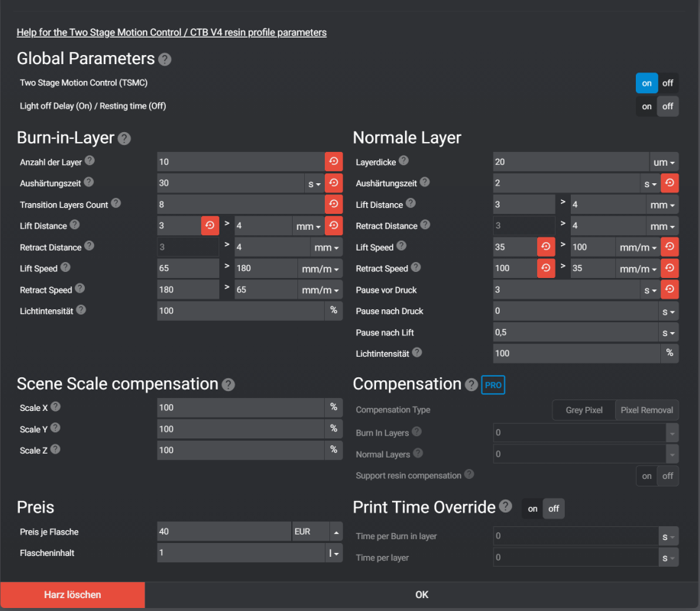
Task: Click the Preis je Flasche input field
Action: point(223,532)
